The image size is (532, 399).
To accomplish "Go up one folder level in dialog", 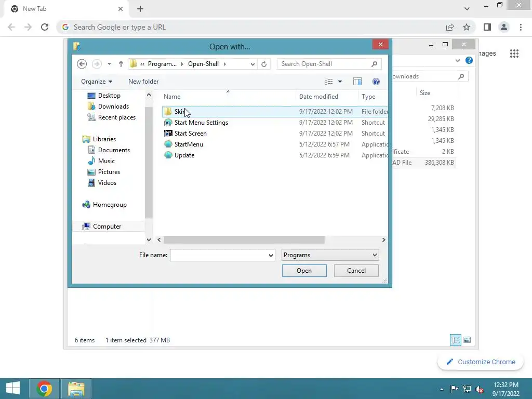I will (x=121, y=64).
